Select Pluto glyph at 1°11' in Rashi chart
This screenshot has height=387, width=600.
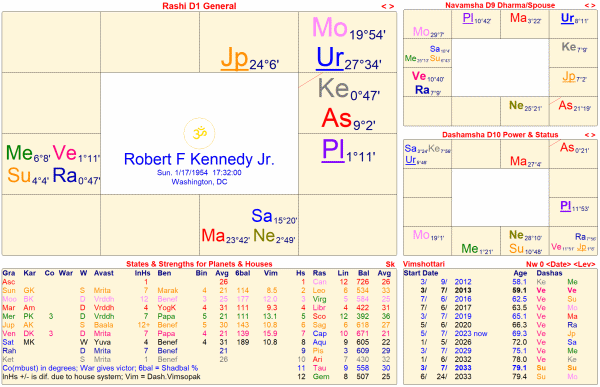(x=333, y=150)
